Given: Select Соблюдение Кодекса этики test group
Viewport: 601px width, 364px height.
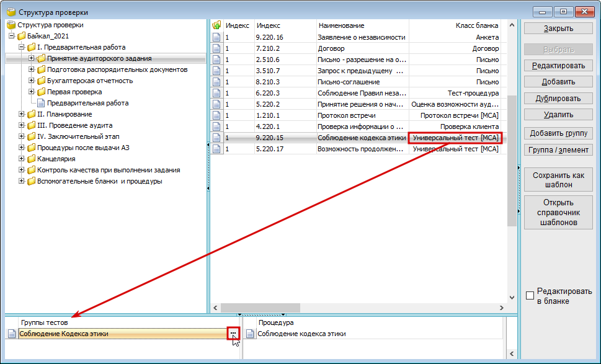Looking at the screenshot, I should pyautogui.click(x=123, y=334).
